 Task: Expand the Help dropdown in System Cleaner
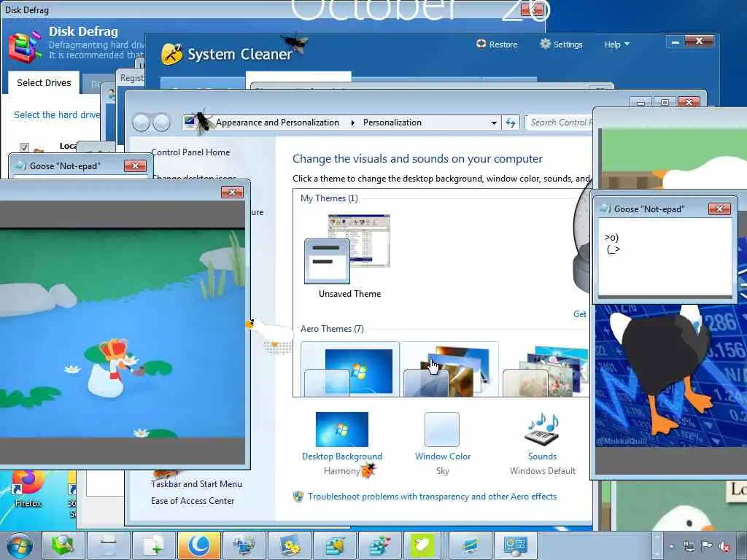pyautogui.click(x=617, y=44)
